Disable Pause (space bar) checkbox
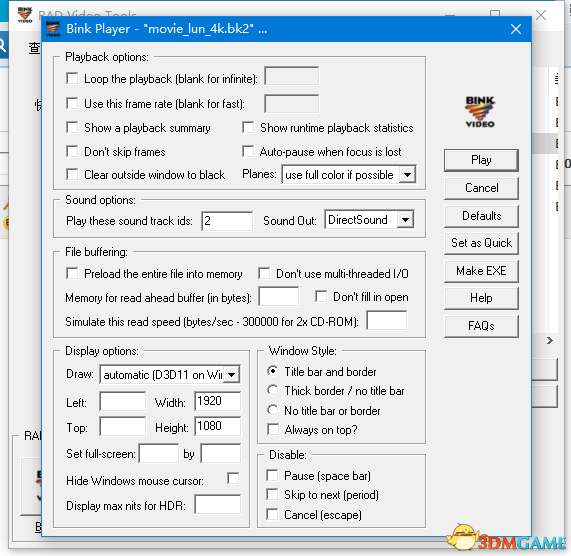Screen dimensions: 571x556 coord(272,475)
